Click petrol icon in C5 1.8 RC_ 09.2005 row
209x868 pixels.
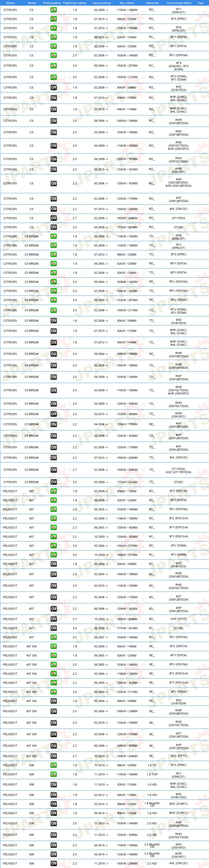(x=53, y=37)
